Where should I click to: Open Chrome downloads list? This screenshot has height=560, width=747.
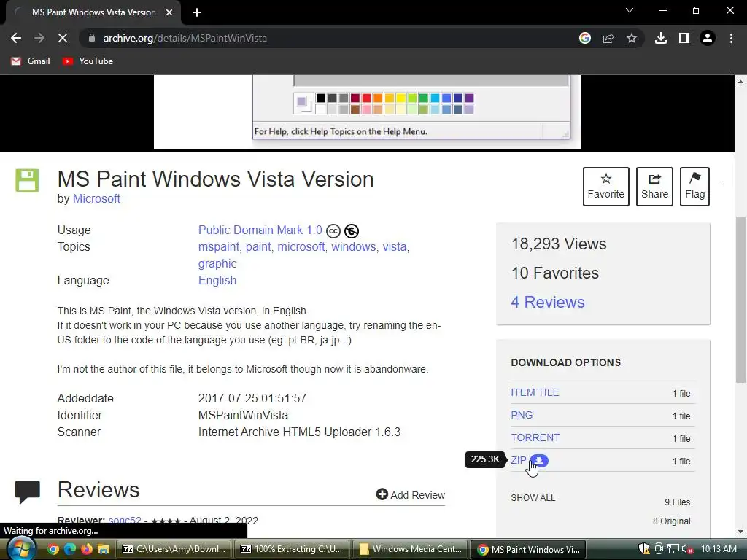point(661,38)
